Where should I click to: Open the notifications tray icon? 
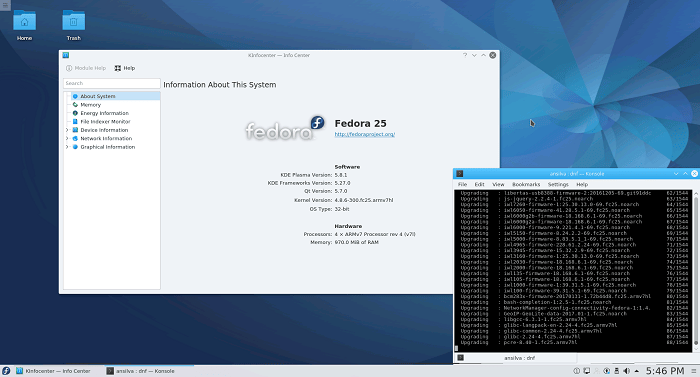[x=576, y=371]
